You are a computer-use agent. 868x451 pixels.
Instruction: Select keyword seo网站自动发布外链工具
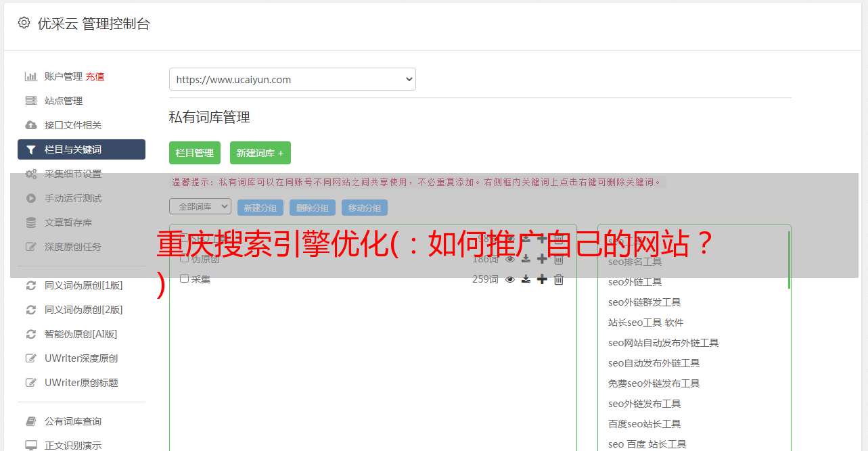pos(664,343)
